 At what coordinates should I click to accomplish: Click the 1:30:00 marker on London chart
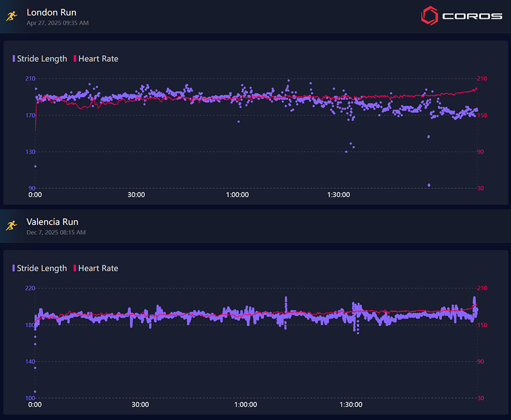pos(339,195)
